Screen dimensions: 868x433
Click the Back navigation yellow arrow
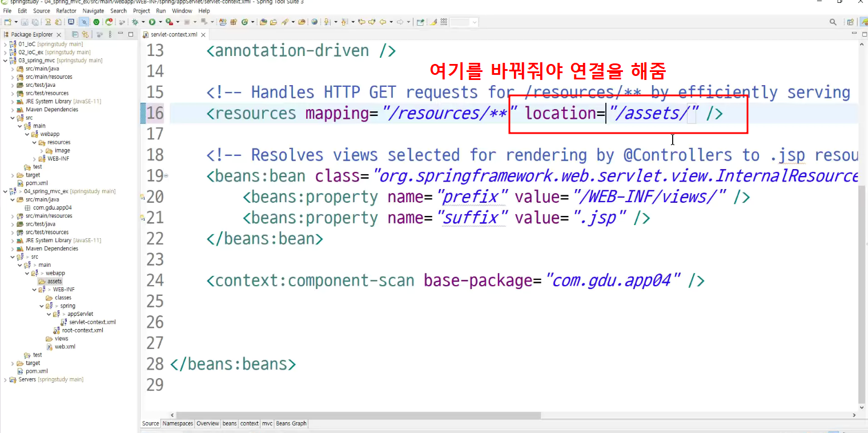point(383,22)
